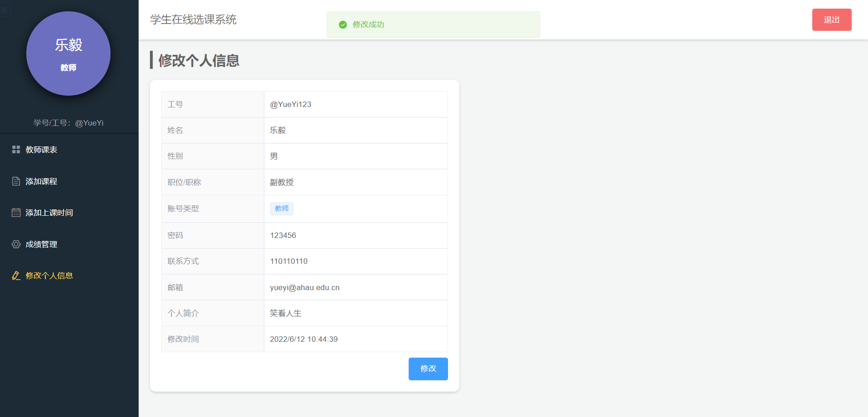
Task: Click the 联系方式 label cell
Action: (212, 261)
